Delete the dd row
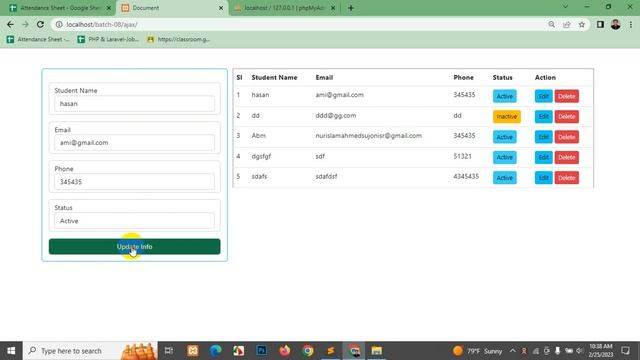The image size is (640, 360). 567,117
